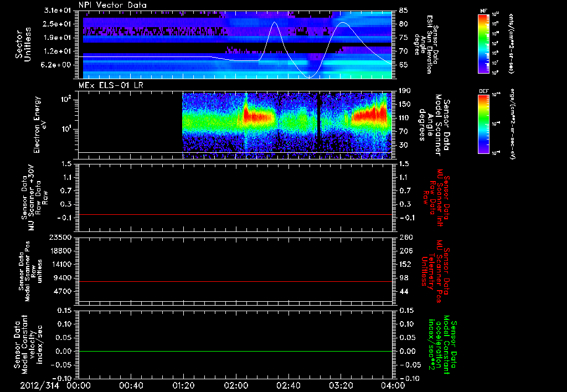Click the 75 degree Sun Elevation tick

404,38
